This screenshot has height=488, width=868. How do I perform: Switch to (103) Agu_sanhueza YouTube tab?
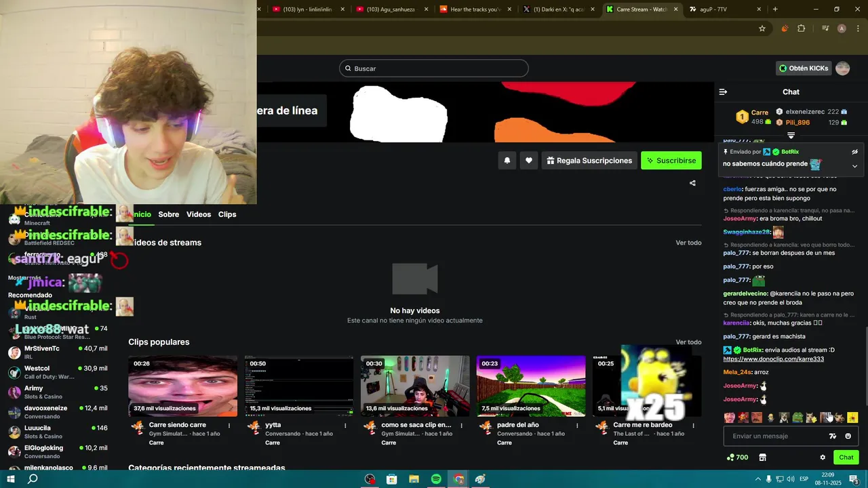click(x=391, y=9)
